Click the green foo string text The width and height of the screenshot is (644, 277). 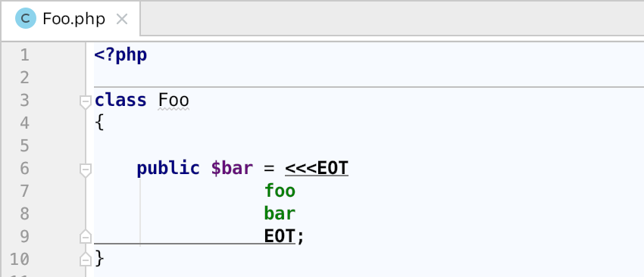280,191
